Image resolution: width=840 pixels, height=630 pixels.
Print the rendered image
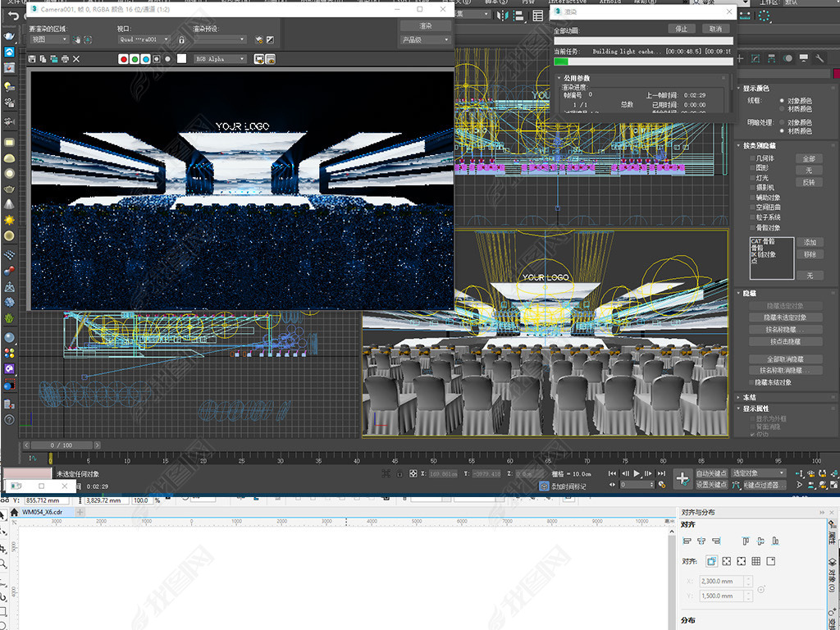coord(65,59)
